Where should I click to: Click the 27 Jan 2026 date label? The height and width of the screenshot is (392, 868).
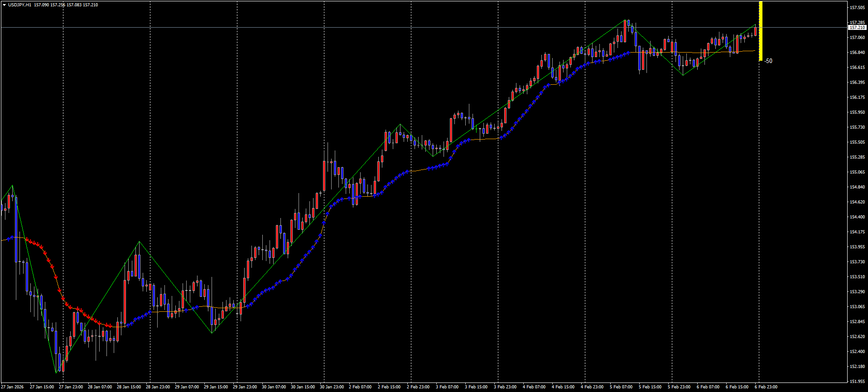[x=13, y=387]
